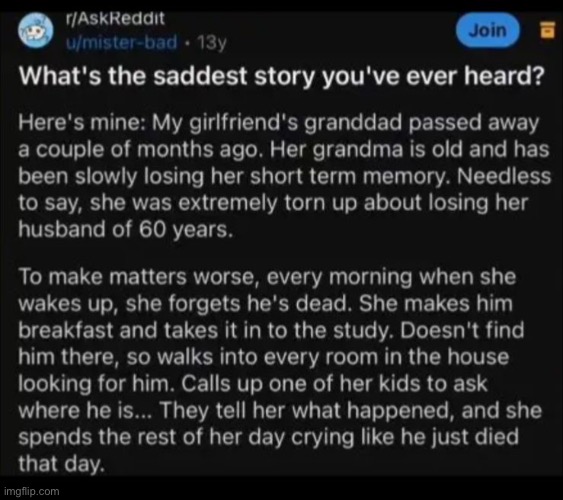Image resolution: width=563 pixels, height=500 pixels.
Task: Click the imgflip.com watermark
Action: pyautogui.click(x=32, y=491)
